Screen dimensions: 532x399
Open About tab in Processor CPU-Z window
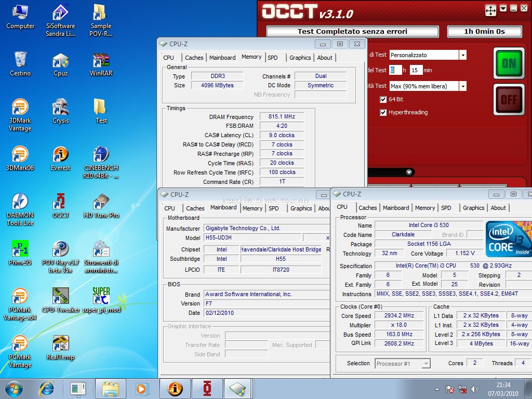tap(498, 208)
